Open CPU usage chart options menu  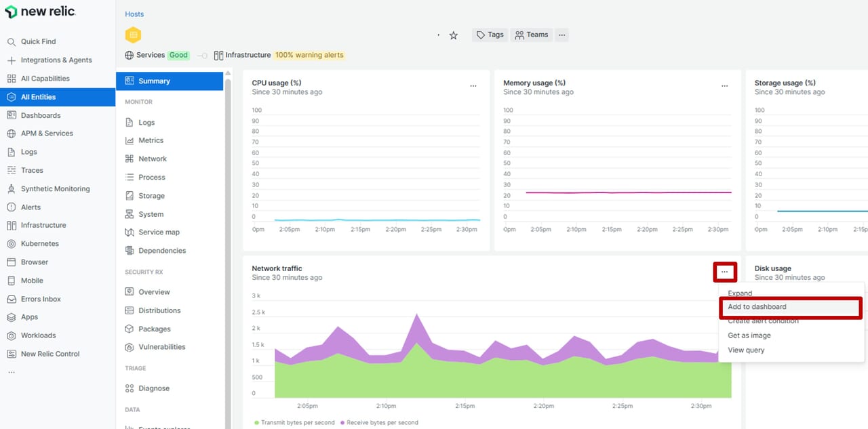pyautogui.click(x=473, y=86)
